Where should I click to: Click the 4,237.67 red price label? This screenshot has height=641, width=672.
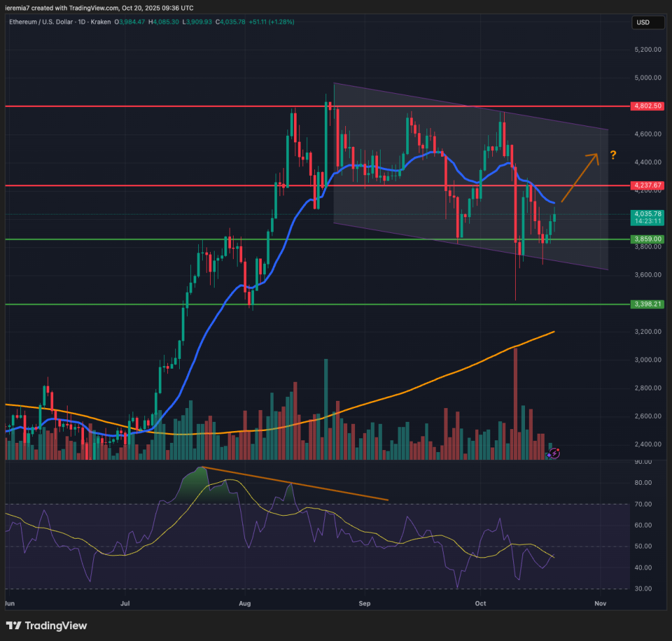[646, 186]
